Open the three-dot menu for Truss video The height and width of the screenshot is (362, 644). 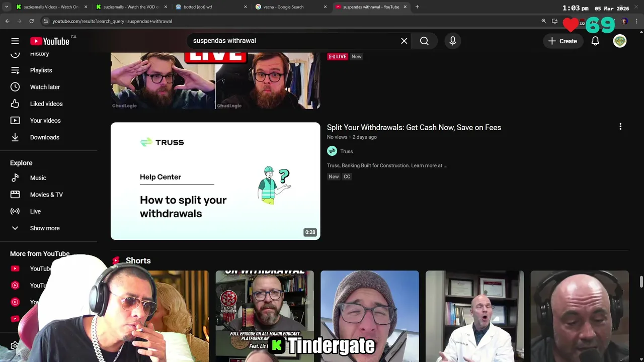[620, 127]
